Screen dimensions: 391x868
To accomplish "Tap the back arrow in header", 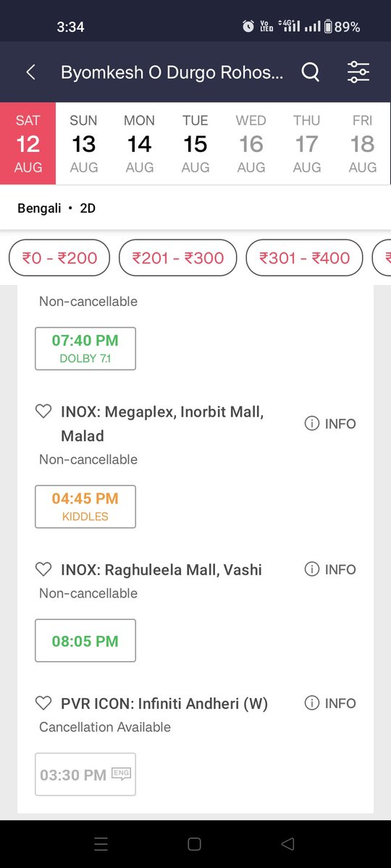I will (x=30, y=72).
